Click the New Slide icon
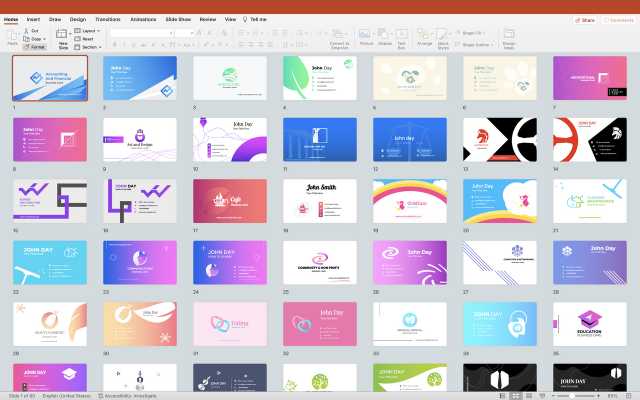Image resolution: width=640 pixels, height=400 pixels. click(63, 36)
